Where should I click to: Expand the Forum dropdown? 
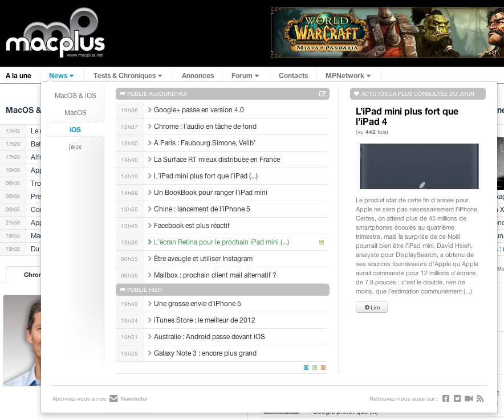pyautogui.click(x=245, y=76)
